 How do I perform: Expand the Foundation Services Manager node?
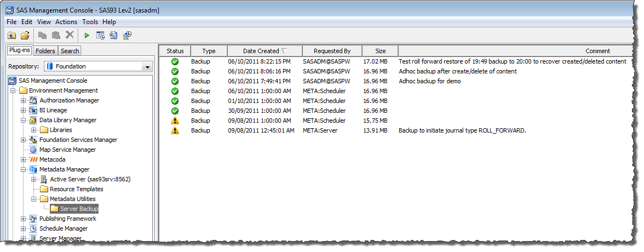click(x=24, y=140)
